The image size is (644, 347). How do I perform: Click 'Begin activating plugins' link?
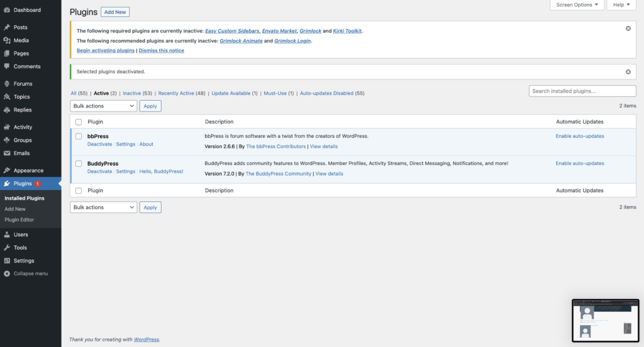coord(106,50)
